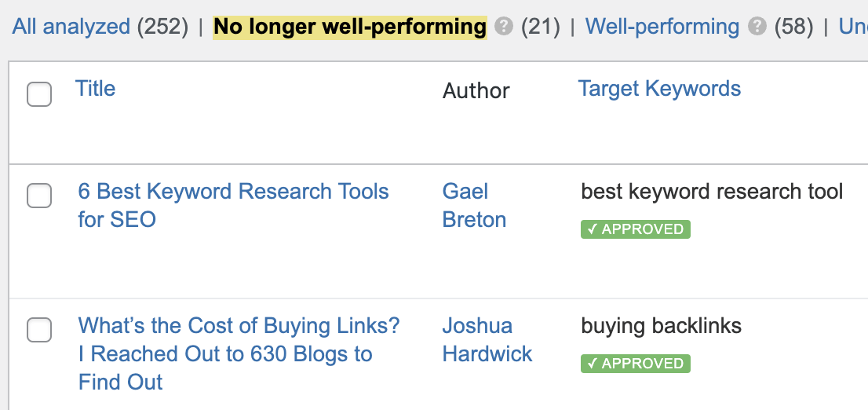The image size is (868, 410).
Task: Click the Author column header
Action: click(476, 91)
